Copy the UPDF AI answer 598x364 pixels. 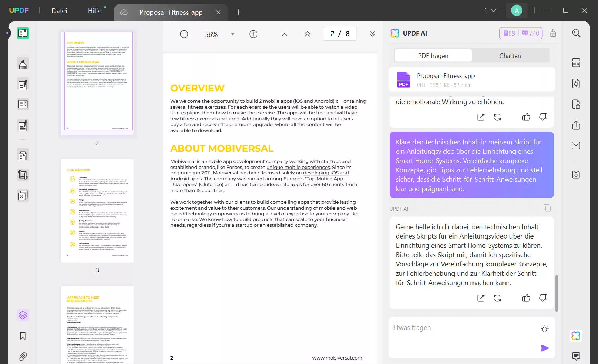click(x=547, y=208)
